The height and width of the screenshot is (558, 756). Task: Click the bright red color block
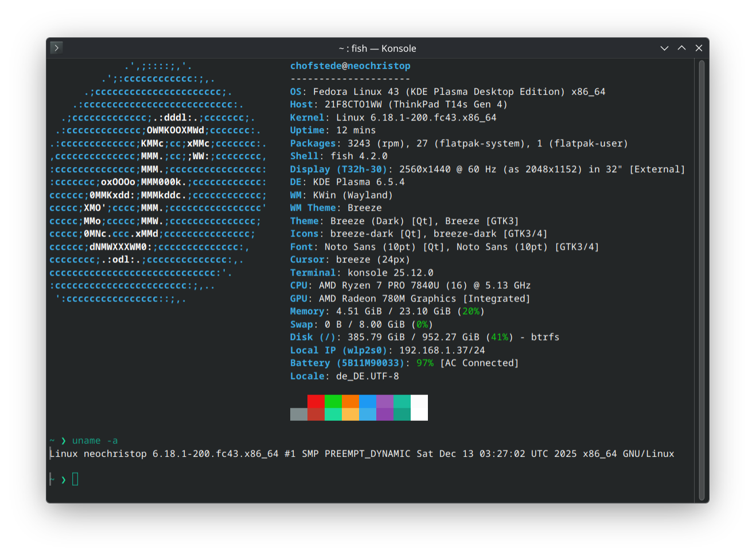[x=315, y=401]
